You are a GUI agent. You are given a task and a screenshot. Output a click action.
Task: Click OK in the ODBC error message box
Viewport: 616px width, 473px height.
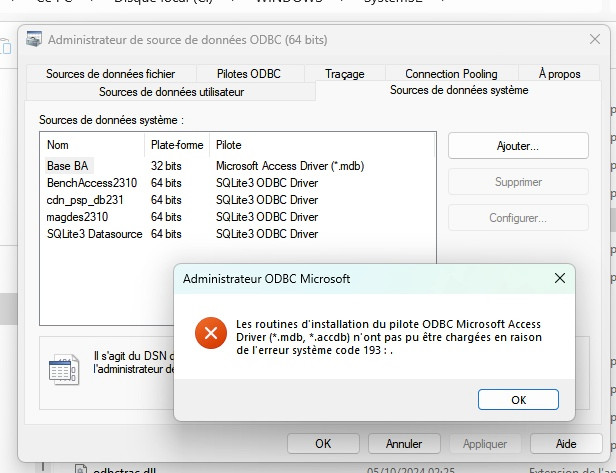(x=518, y=400)
